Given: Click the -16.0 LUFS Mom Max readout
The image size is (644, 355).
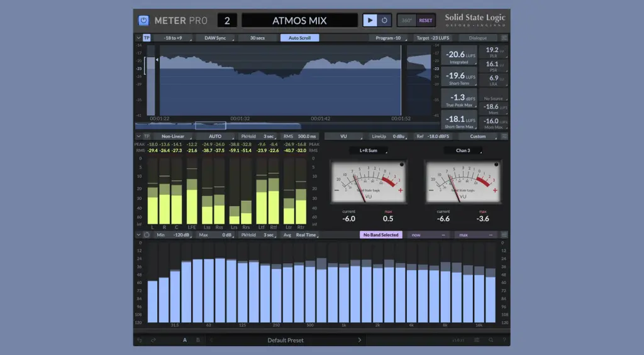Looking at the screenshot, I should click(x=493, y=123).
